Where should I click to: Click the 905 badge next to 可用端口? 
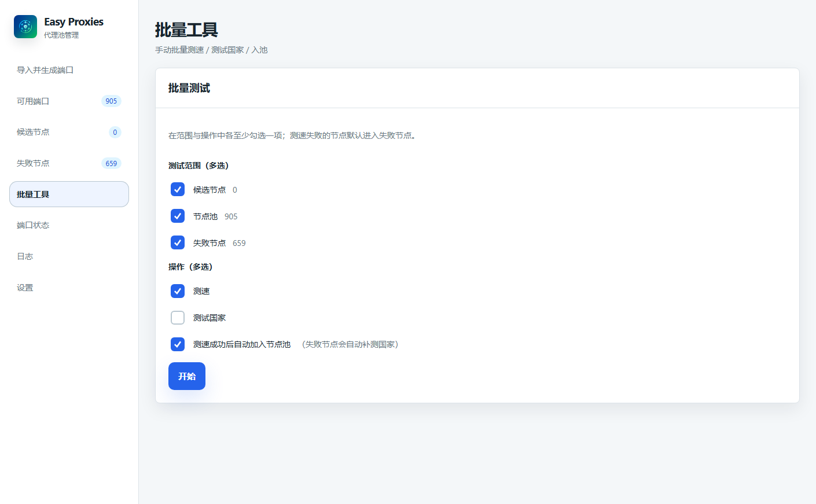pos(111,101)
